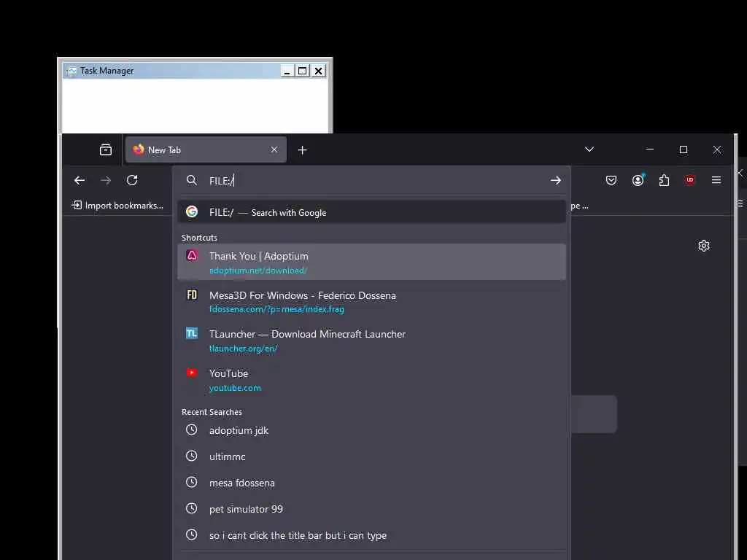Viewport: 747px width, 560px height.
Task: Select FILE:/ Search with Google suggestion
Action: [371, 212]
